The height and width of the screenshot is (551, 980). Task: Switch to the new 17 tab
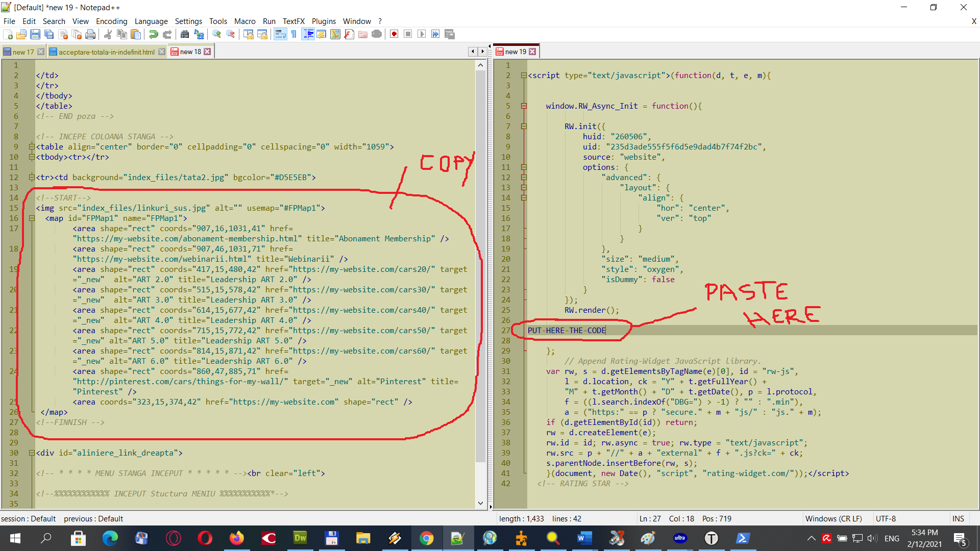coord(23,52)
